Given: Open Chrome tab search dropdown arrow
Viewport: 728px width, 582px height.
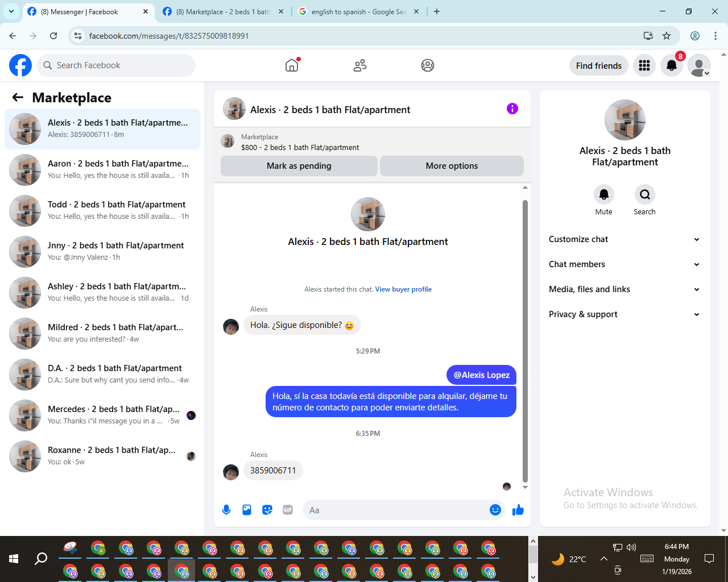Looking at the screenshot, I should pyautogui.click(x=11, y=11).
